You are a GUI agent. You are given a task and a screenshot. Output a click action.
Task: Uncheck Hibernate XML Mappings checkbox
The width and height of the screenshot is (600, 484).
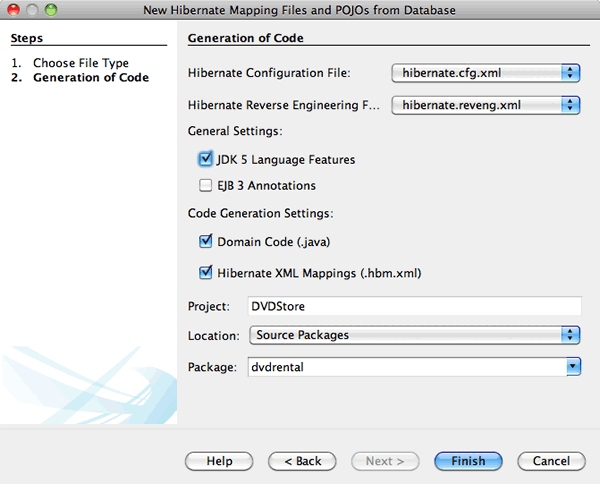(x=206, y=271)
